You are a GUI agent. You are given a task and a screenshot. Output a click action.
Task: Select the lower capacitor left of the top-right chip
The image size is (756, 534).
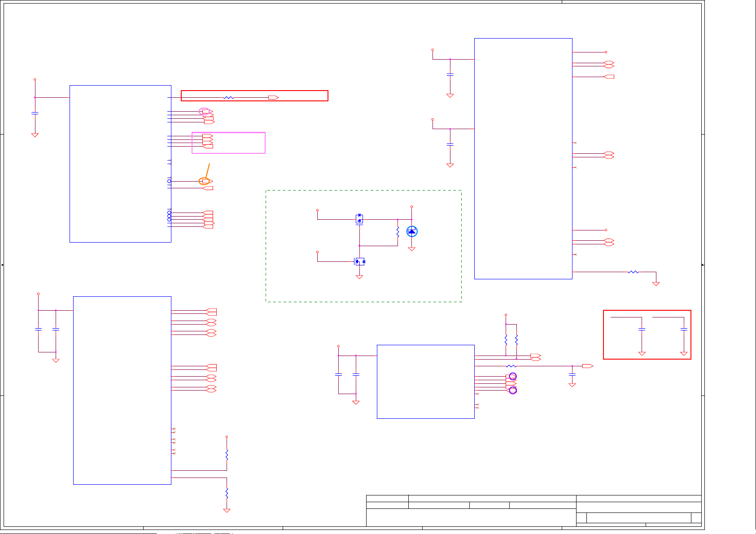(450, 144)
